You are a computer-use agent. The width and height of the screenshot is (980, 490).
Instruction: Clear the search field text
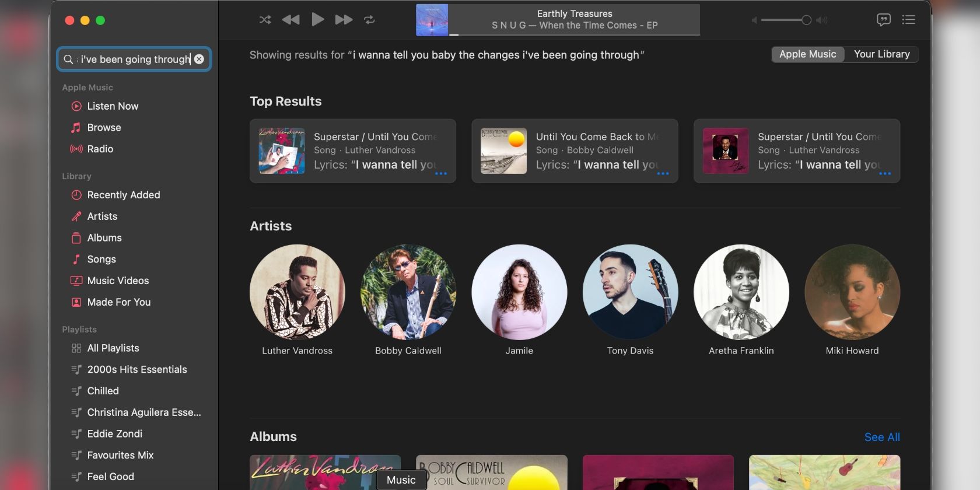pyautogui.click(x=199, y=59)
